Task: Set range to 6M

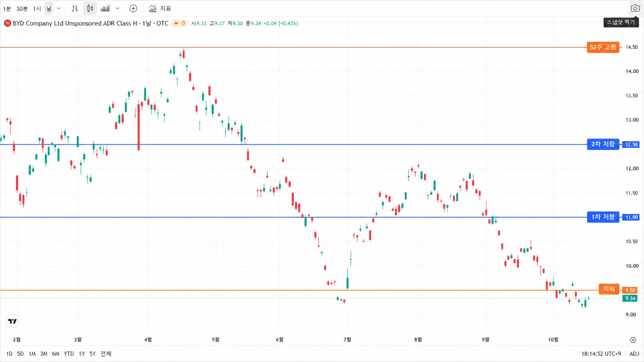Action: (x=56, y=354)
